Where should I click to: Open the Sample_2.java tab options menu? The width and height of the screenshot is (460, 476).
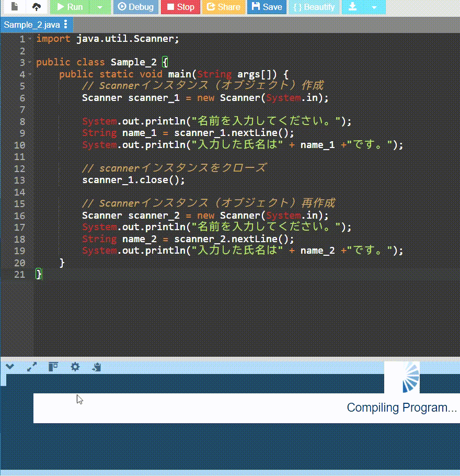click(65, 25)
